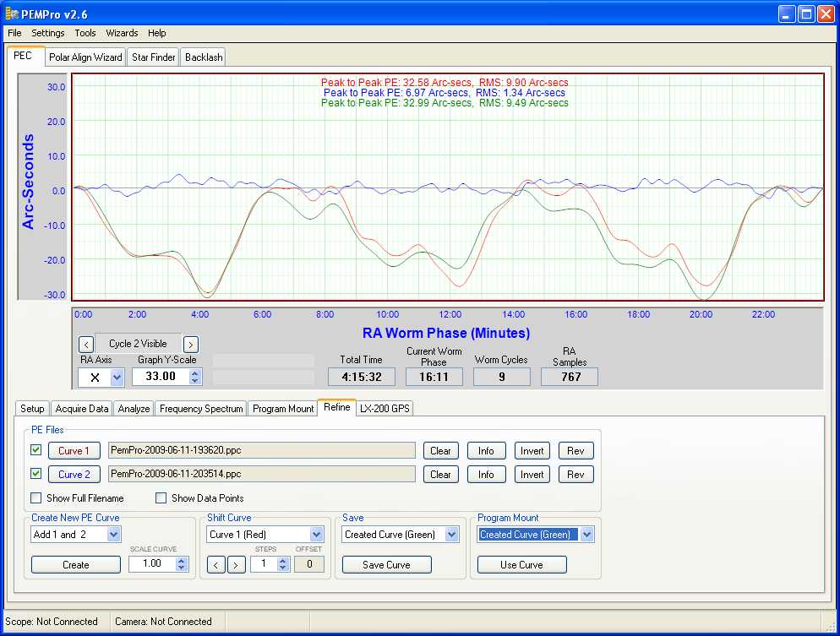Clear the Curve 2 file
840x636 pixels.
(x=440, y=475)
